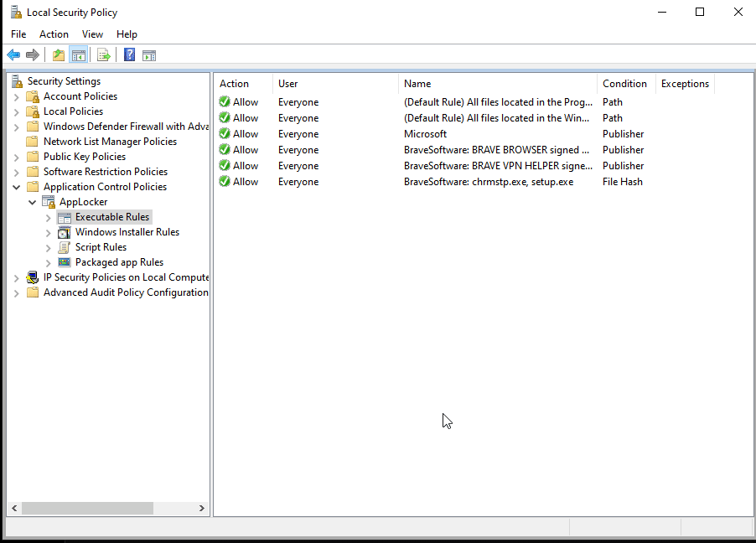Viewport: 756px width, 543px height.
Task: Expand Software Restriction Policies node
Action: tap(17, 172)
